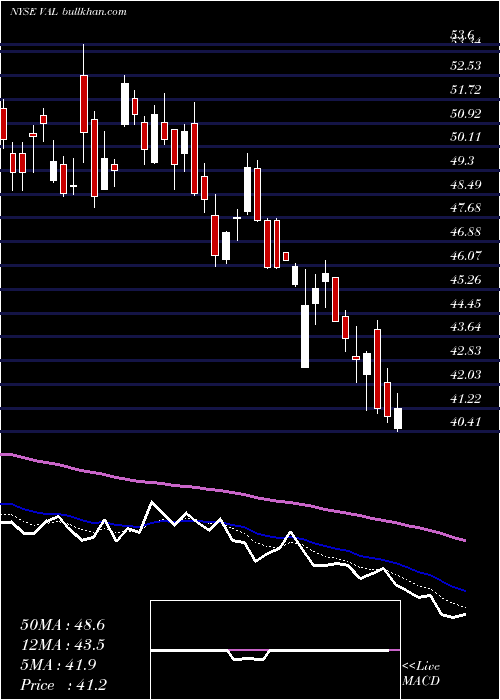
Task: Select the 44.45 price axis label
Action: point(466,304)
